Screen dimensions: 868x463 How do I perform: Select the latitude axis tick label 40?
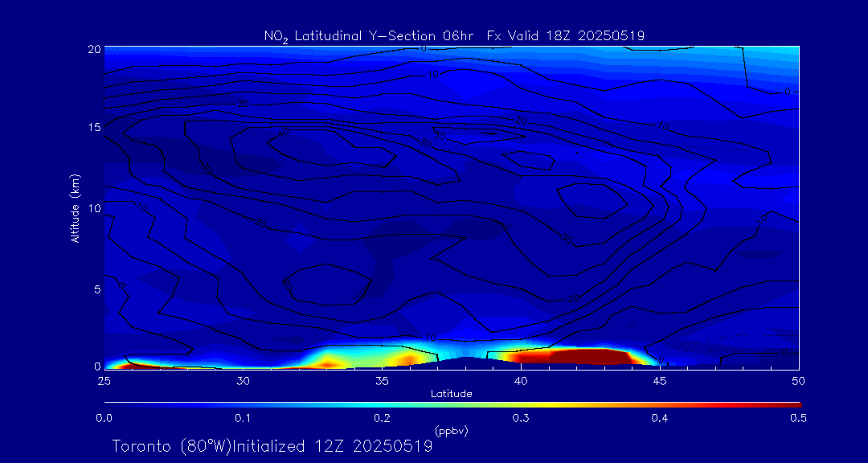[521, 380]
